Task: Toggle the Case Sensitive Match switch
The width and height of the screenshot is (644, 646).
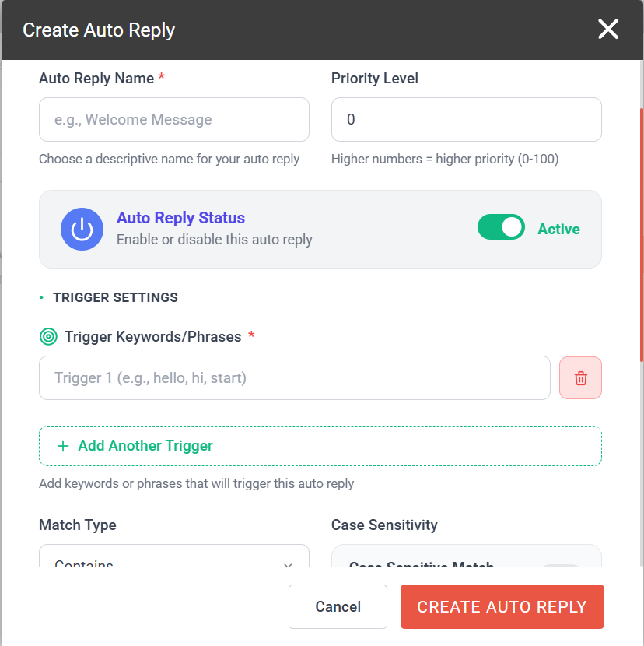Action: 560,563
